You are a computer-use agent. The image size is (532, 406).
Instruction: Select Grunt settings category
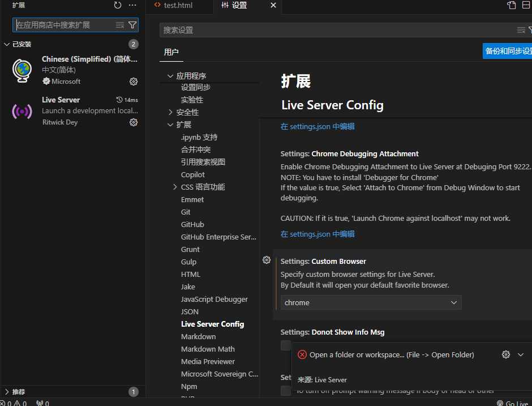[x=190, y=250]
